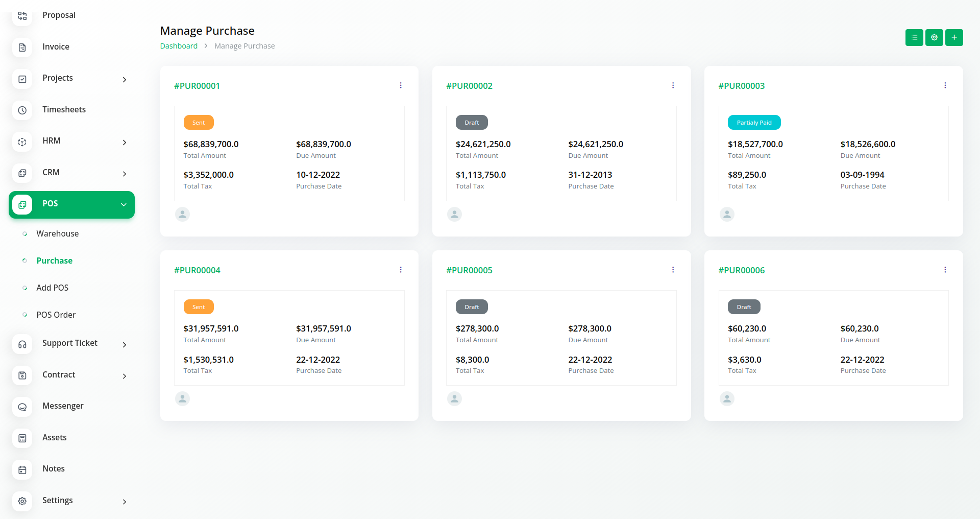The height and width of the screenshot is (519, 980).
Task: Click the Dashboard breadcrumb link
Action: 179,46
